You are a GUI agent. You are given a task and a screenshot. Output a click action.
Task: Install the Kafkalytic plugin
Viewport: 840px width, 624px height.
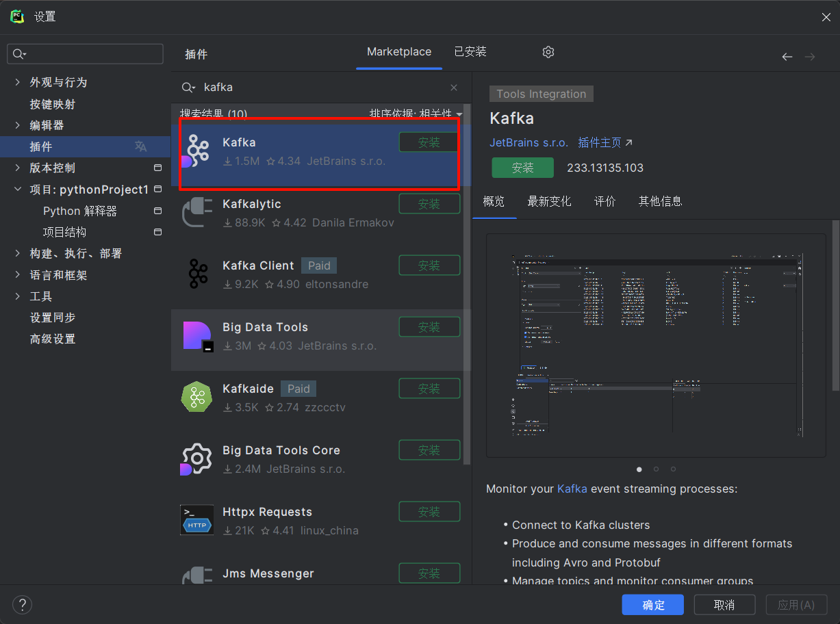pyautogui.click(x=429, y=204)
